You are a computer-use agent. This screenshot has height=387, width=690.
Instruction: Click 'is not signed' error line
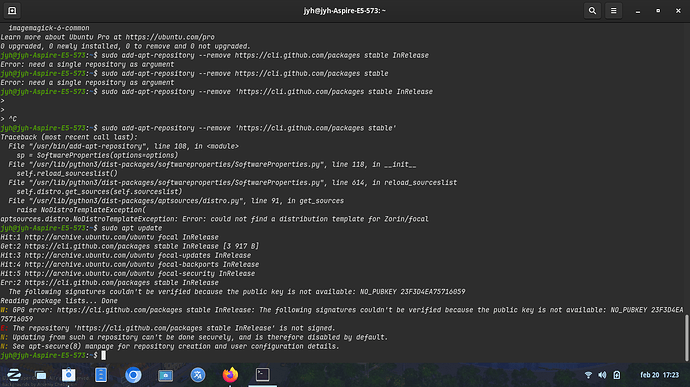168,328
